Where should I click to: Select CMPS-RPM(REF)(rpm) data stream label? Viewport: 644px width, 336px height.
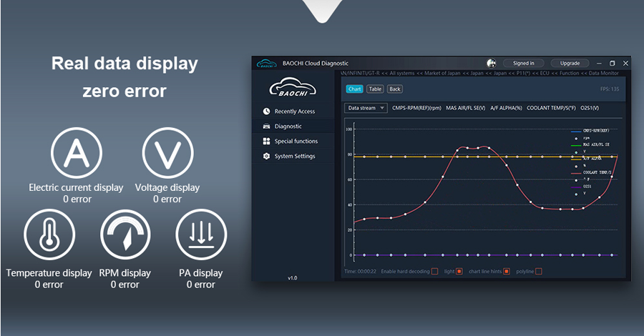coord(416,108)
